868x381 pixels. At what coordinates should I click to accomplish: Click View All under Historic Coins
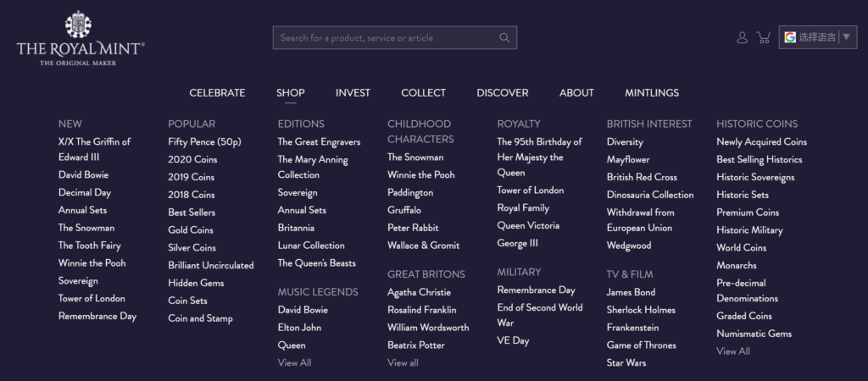732,351
